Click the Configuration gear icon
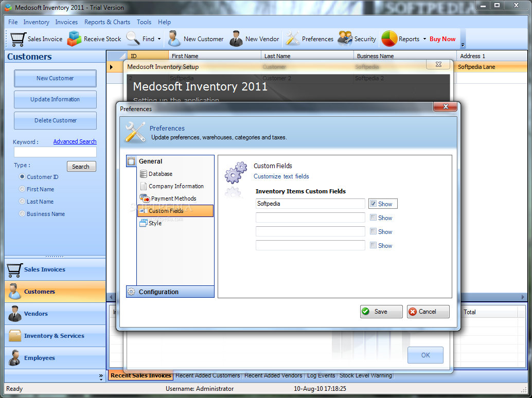Viewport: 532px width, 398px height. coord(131,292)
